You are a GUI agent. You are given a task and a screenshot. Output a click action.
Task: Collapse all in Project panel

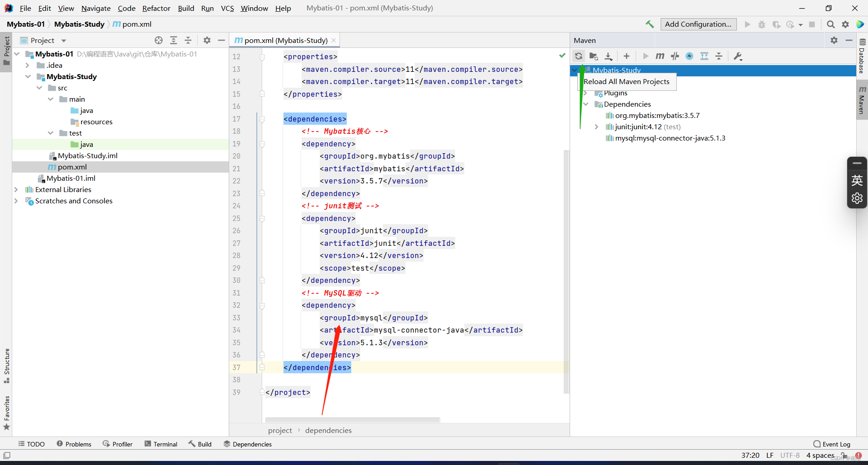[188, 40]
